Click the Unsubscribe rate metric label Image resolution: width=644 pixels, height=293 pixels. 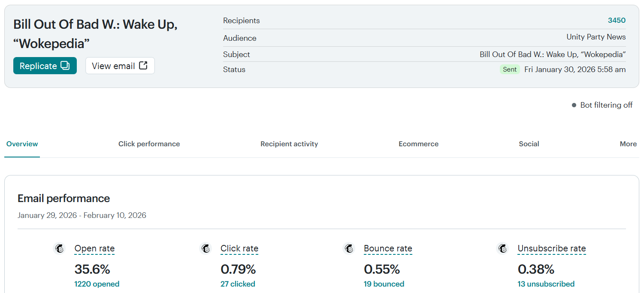coord(551,248)
